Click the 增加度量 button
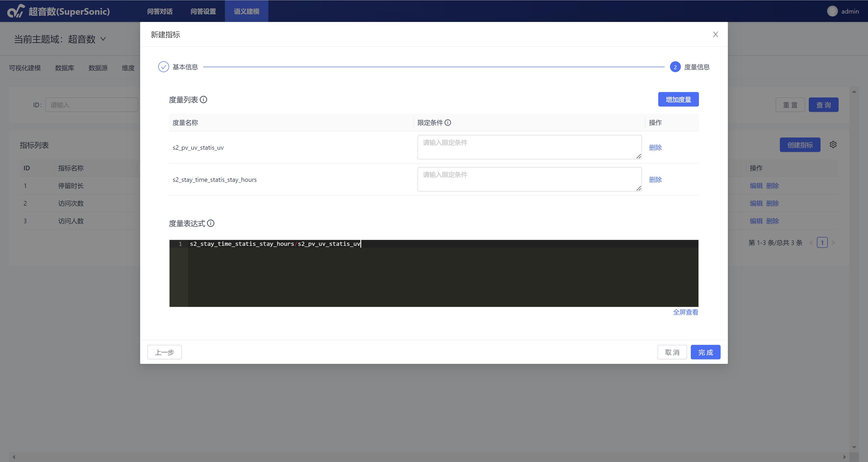 (x=678, y=100)
